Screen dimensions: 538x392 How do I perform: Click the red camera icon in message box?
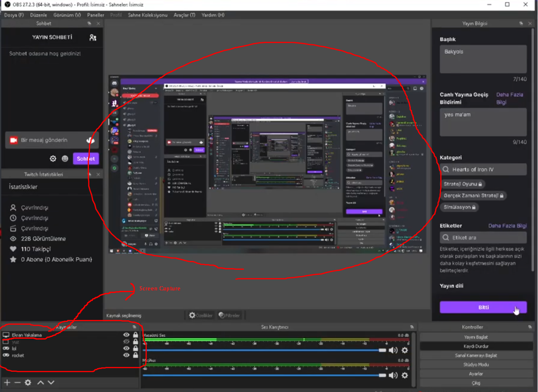click(13, 140)
